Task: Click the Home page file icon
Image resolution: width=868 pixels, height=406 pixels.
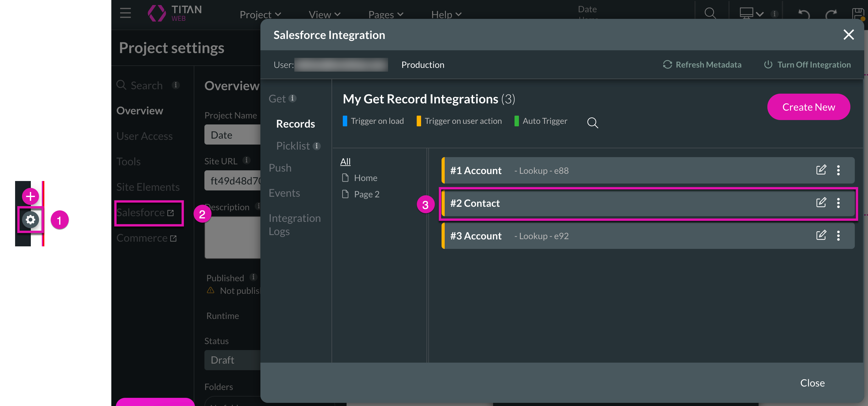Action: coord(345,178)
